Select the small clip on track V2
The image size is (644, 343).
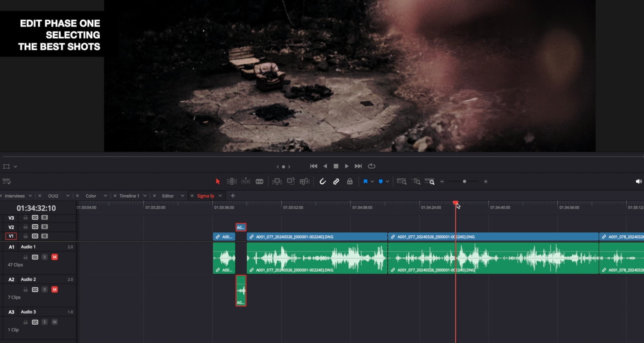point(241,227)
